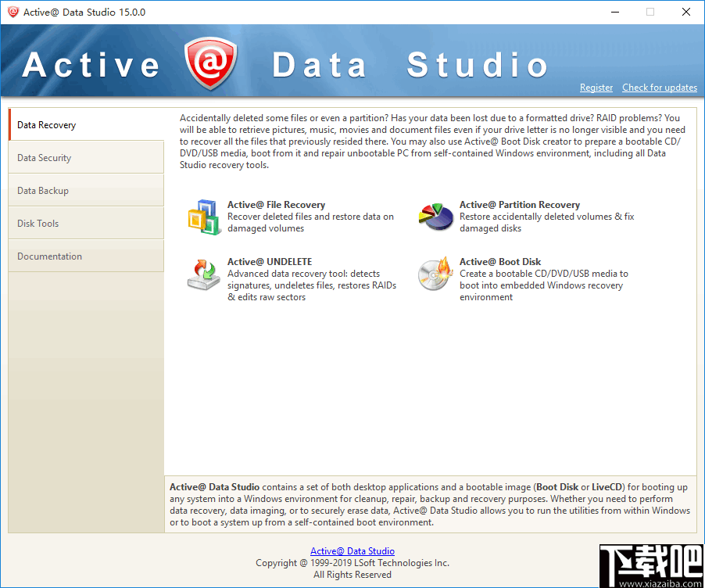Open the Active@ File Recovery tool icon
705x588 pixels.
tap(204, 217)
